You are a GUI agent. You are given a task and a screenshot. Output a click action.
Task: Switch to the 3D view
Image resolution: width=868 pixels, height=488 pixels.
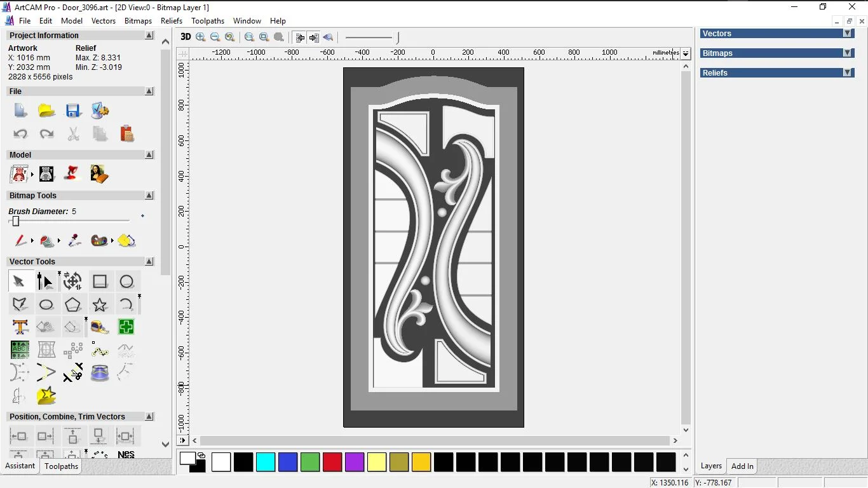click(x=186, y=37)
